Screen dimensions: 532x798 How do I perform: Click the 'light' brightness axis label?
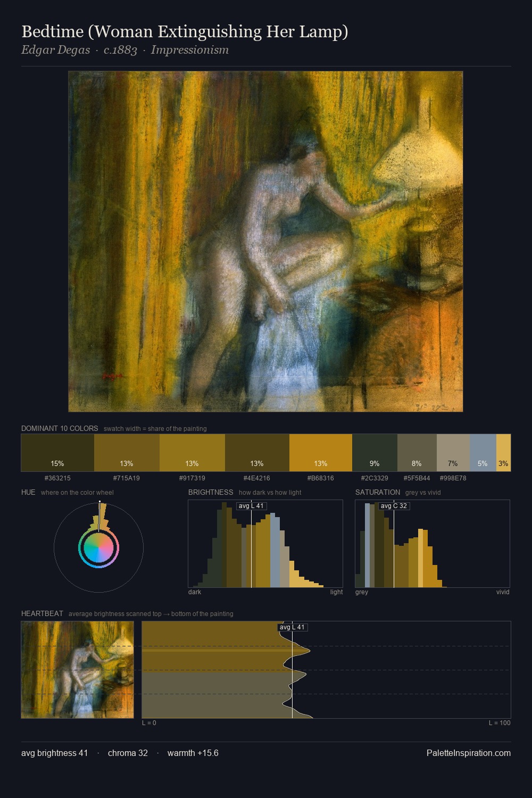pos(336,592)
